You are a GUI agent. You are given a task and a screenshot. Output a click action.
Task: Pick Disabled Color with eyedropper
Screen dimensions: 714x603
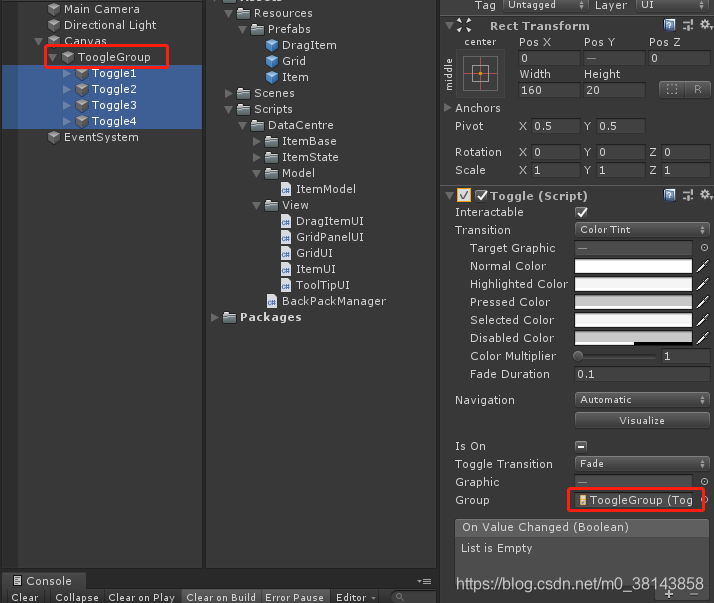tap(703, 338)
